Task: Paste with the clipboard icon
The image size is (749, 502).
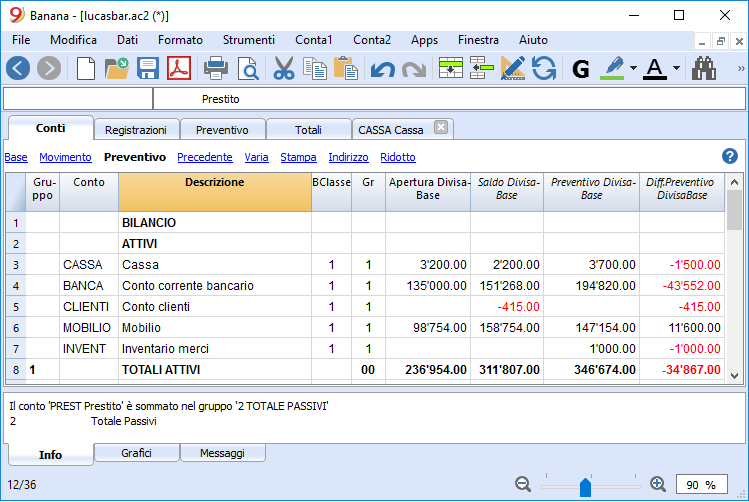Action: pos(346,68)
